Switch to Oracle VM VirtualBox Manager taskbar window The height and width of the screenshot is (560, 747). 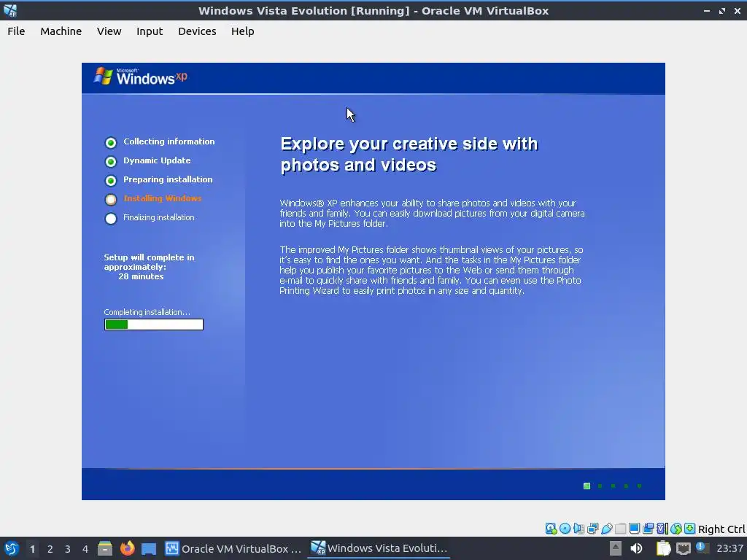click(x=233, y=548)
